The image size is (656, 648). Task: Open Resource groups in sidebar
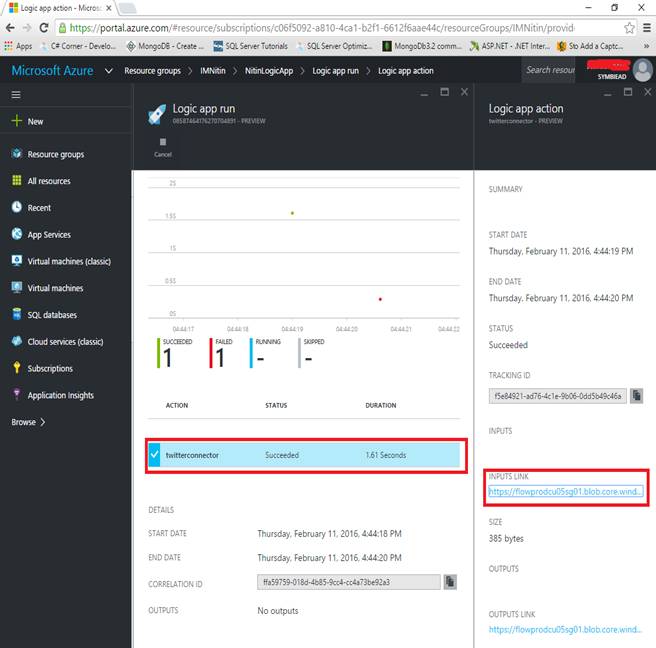pos(56,154)
